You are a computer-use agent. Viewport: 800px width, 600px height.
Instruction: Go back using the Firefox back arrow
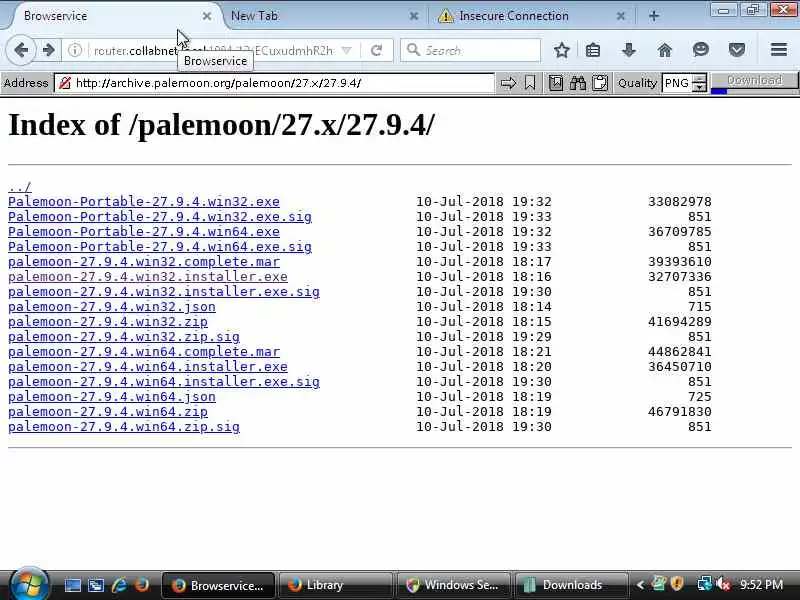(x=21, y=50)
